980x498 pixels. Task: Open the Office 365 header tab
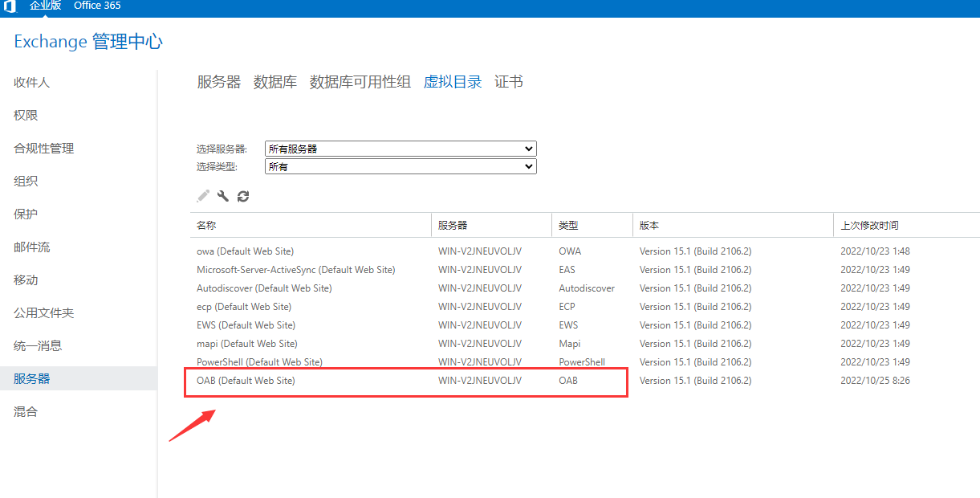click(x=97, y=6)
